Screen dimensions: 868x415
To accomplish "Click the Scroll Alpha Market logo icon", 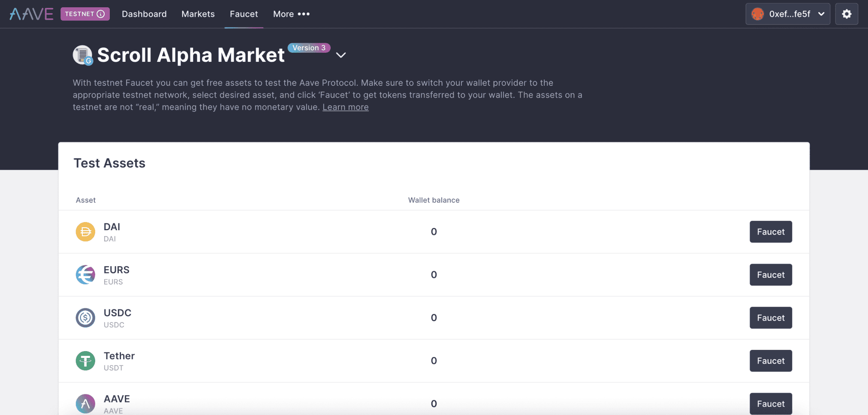I will [83, 55].
